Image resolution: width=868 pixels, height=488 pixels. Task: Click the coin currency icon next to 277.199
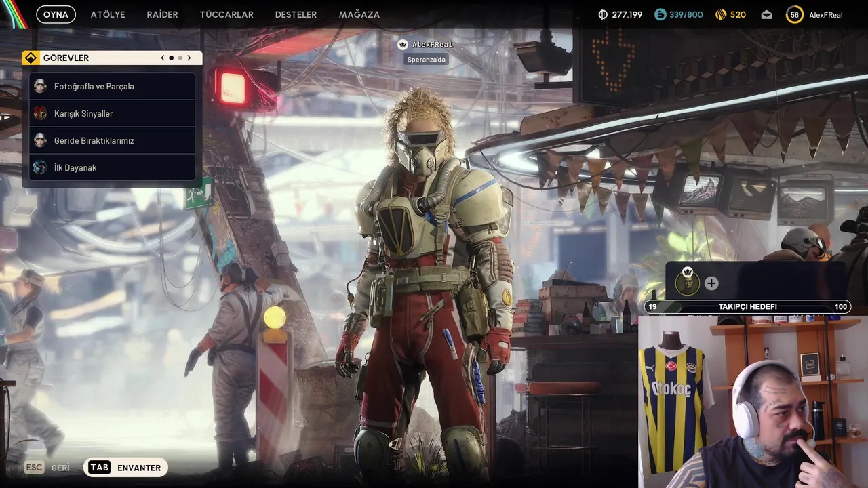[x=603, y=14]
